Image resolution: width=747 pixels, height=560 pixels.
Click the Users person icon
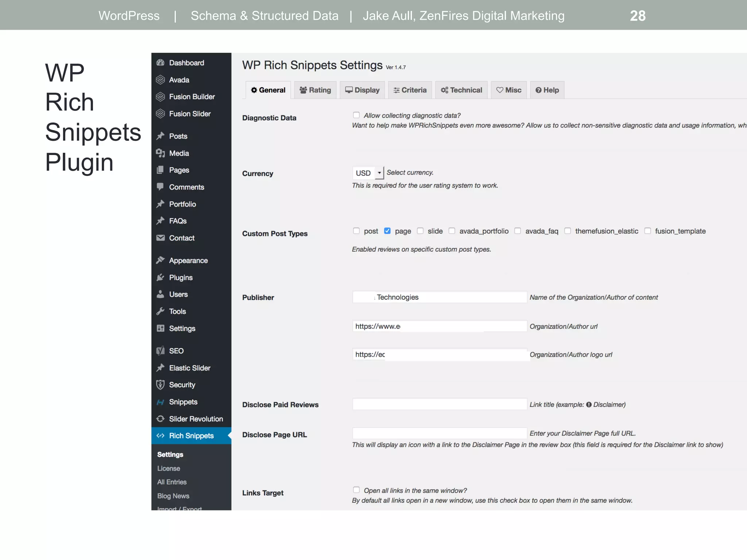160,294
